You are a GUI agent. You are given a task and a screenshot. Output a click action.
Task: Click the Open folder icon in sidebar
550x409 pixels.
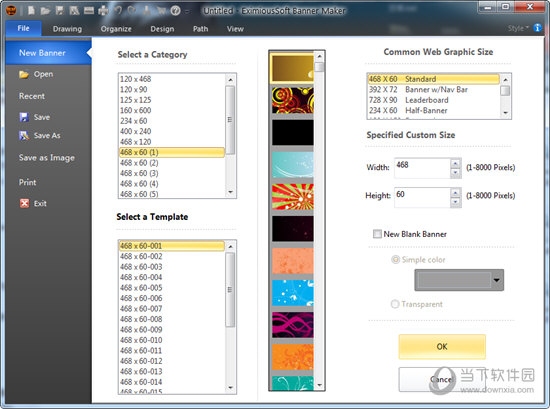pyautogui.click(x=24, y=74)
